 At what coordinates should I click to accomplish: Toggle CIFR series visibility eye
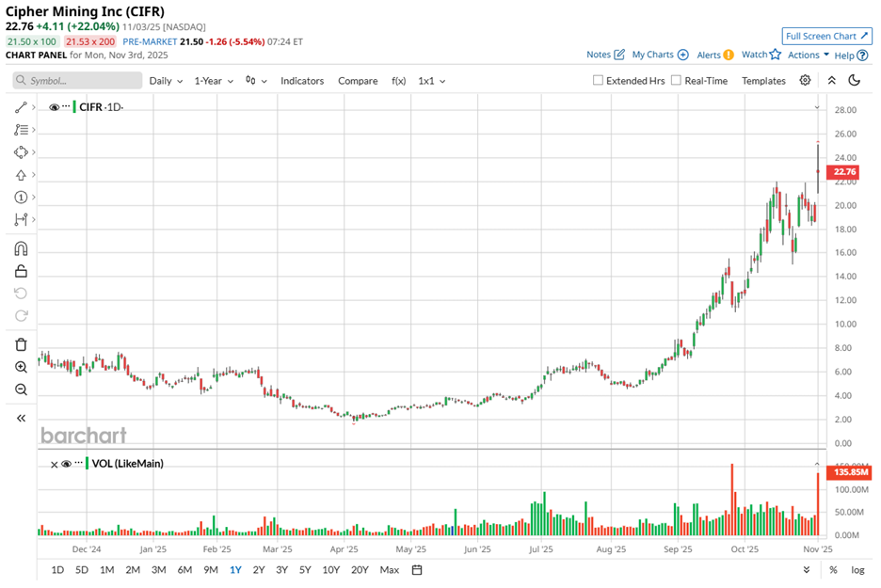point(54,107)
